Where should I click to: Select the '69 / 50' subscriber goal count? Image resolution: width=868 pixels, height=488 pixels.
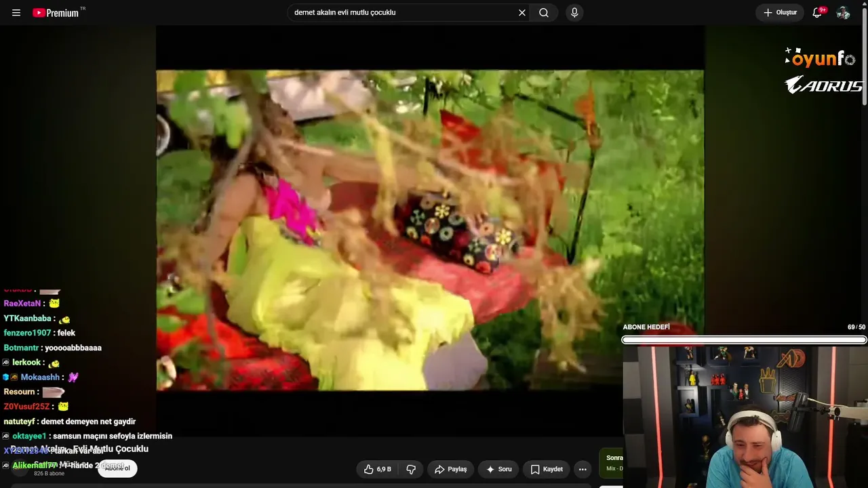coord(856,327)
